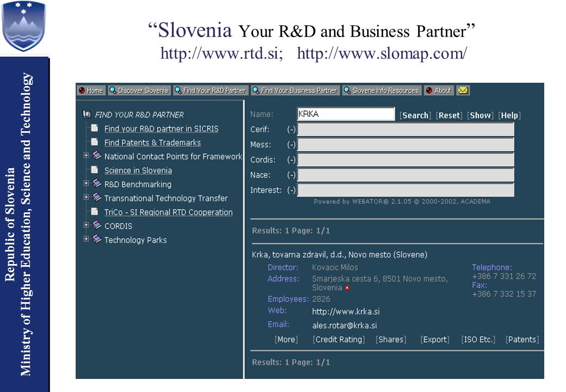
Task: Open Find Patents & Trademarks link
Action: pyautogui.click(x=152, y=143)
